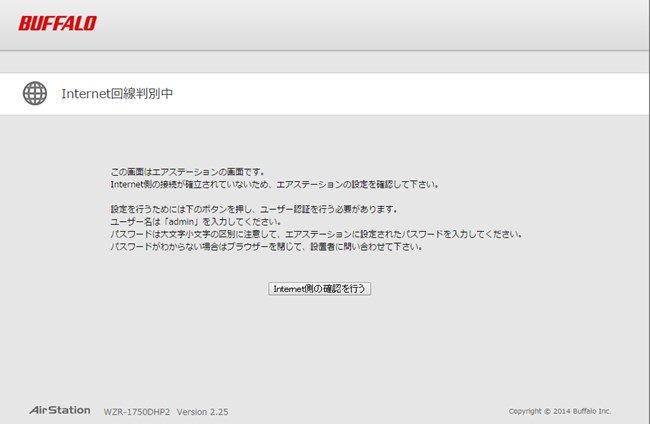Click the line 'この画面はエアステーションの画面です。'

[x=187, y=172]
